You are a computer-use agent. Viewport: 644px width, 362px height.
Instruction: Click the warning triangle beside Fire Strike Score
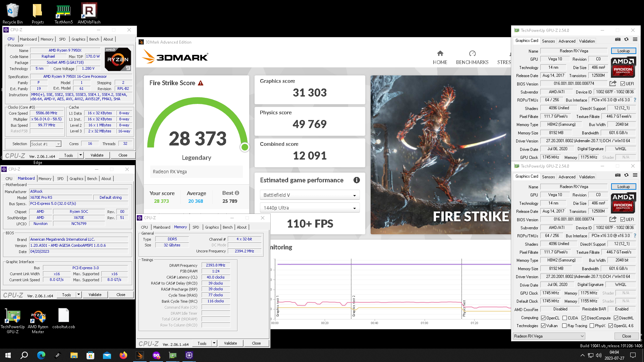point(201,83)
